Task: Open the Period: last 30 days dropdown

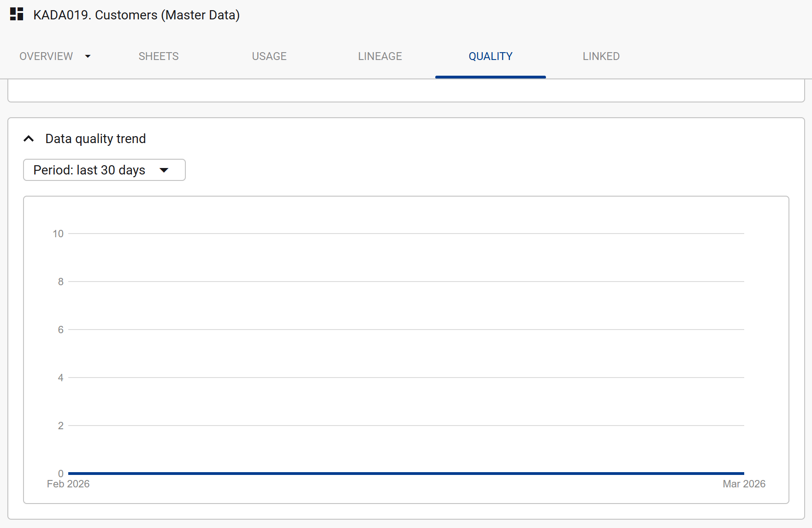Action: click(x=89, y=170)
